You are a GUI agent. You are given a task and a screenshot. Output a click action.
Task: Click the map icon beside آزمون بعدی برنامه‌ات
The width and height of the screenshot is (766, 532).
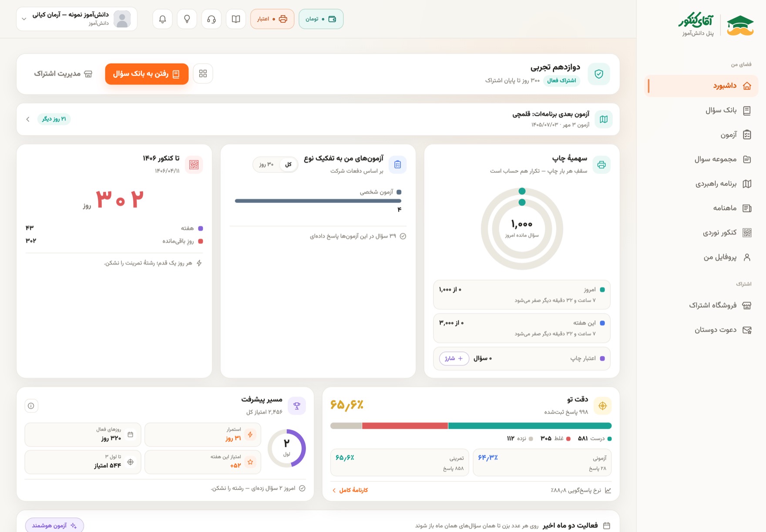point(604,119)
